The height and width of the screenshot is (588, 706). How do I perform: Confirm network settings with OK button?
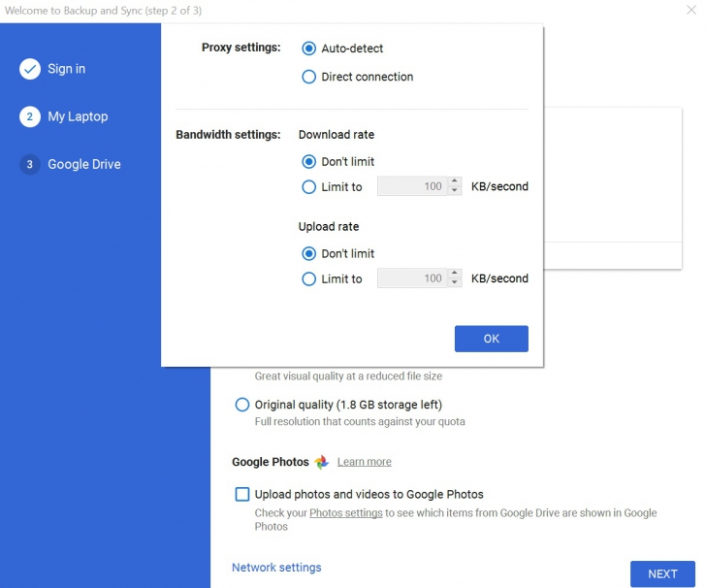pos(492,339)
